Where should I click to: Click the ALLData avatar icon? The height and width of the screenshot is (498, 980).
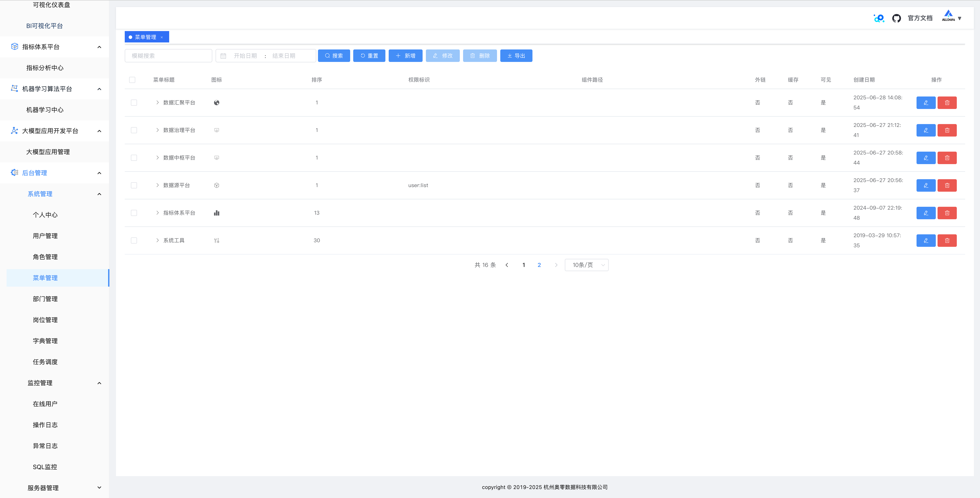[948, 16]
